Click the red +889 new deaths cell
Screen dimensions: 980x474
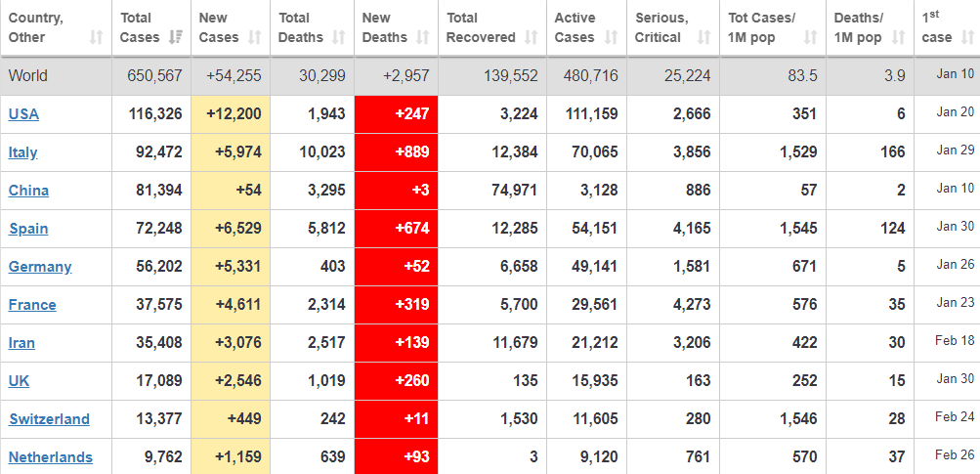point(396,152)
